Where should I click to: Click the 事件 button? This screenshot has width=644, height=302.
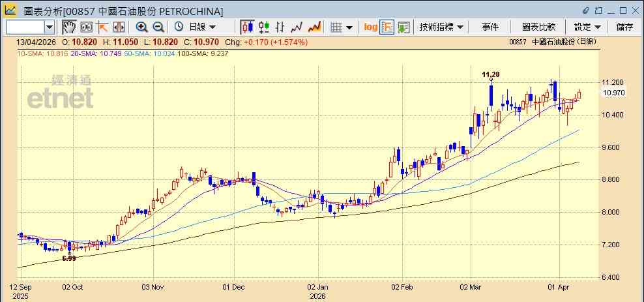coord(490,27)
